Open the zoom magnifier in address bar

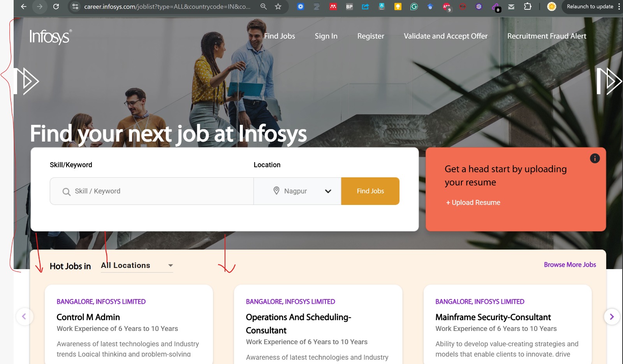click(x=264, y=7)
